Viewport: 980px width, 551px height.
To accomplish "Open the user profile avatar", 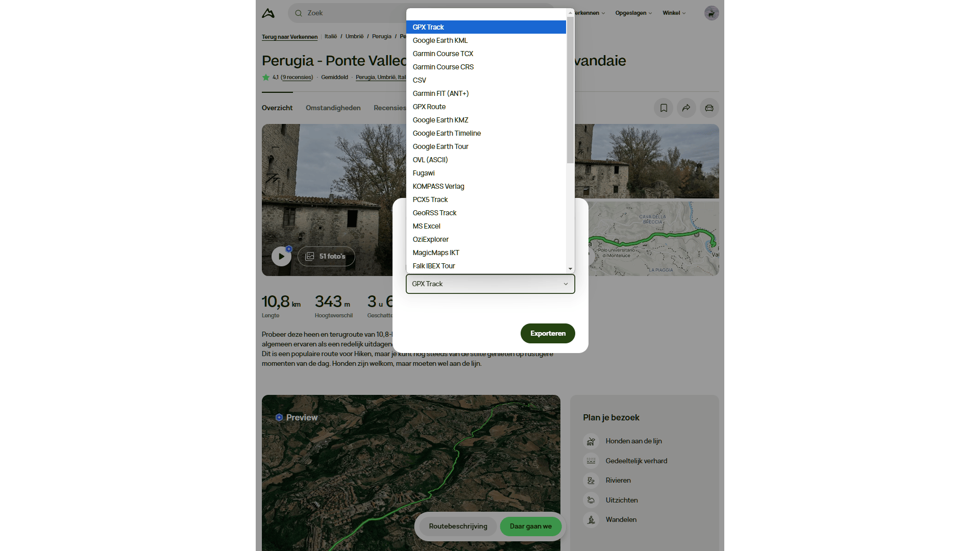I will pos(711,13).
